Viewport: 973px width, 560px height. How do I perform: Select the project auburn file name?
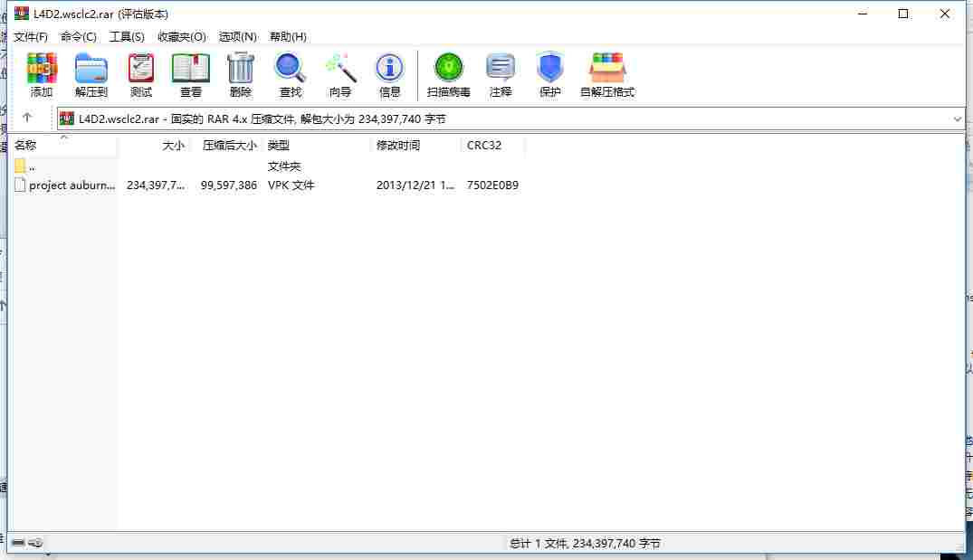(72, 185)
